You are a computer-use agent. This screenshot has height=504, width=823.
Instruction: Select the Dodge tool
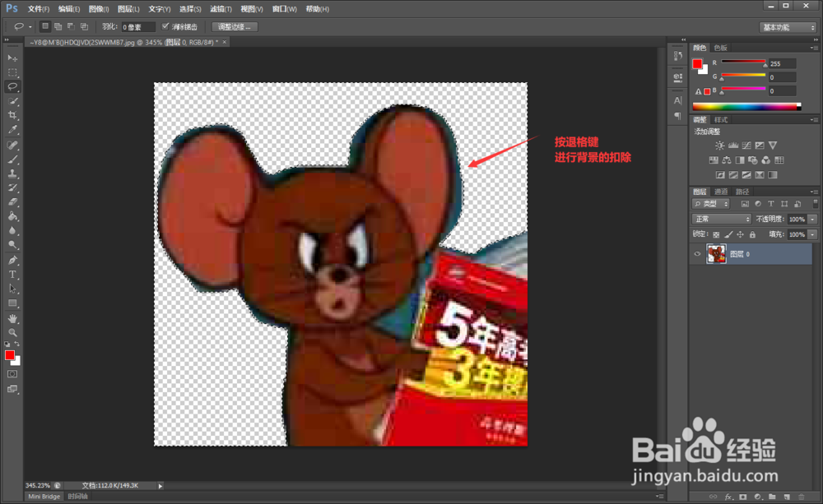[12, 244]
